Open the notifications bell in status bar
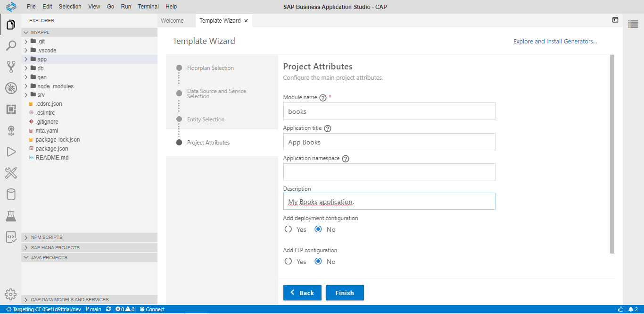The image size is (644, 314). [x=631, y=309]
